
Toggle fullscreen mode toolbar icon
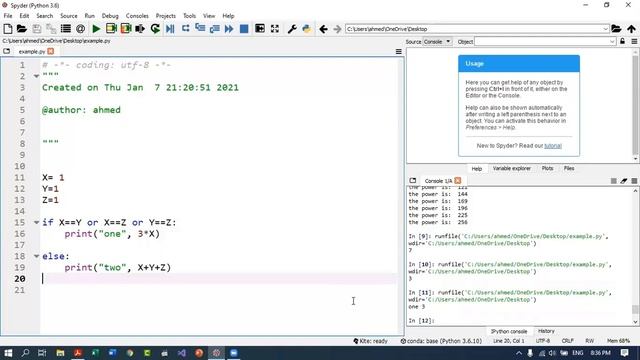click(x=275, y=29)
